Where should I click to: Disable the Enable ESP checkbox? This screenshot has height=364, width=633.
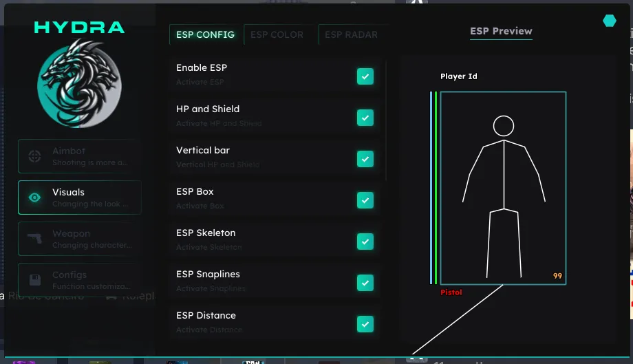click(365, 76)
